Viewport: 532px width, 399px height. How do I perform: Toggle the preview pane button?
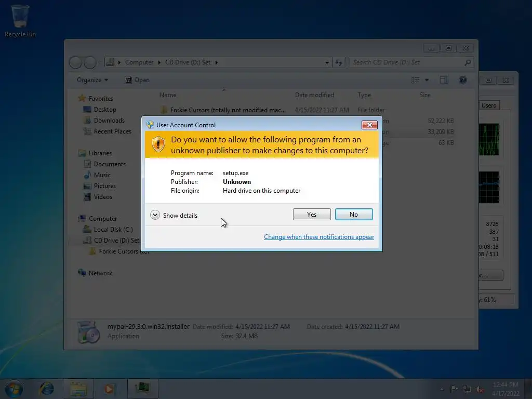[444, 80]
